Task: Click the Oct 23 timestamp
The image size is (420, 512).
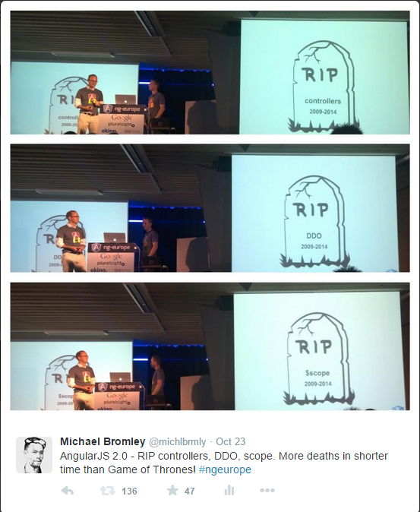Action: [231, 441]
